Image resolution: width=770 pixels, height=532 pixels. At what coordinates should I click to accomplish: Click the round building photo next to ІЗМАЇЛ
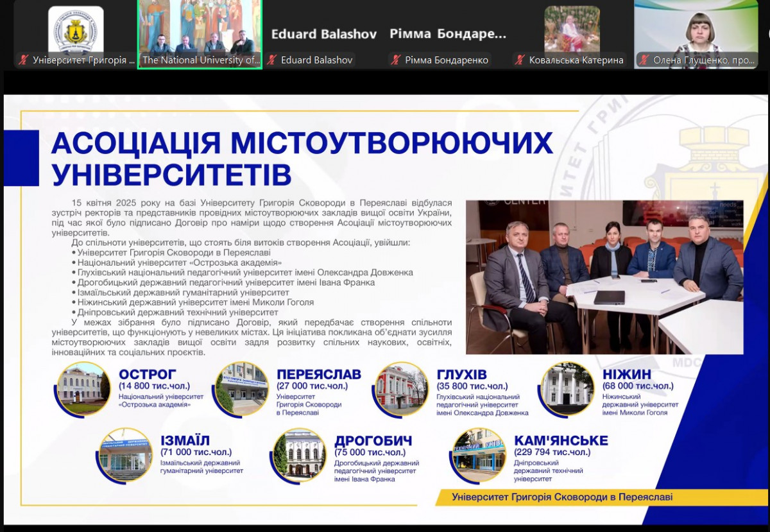(126, 455)
